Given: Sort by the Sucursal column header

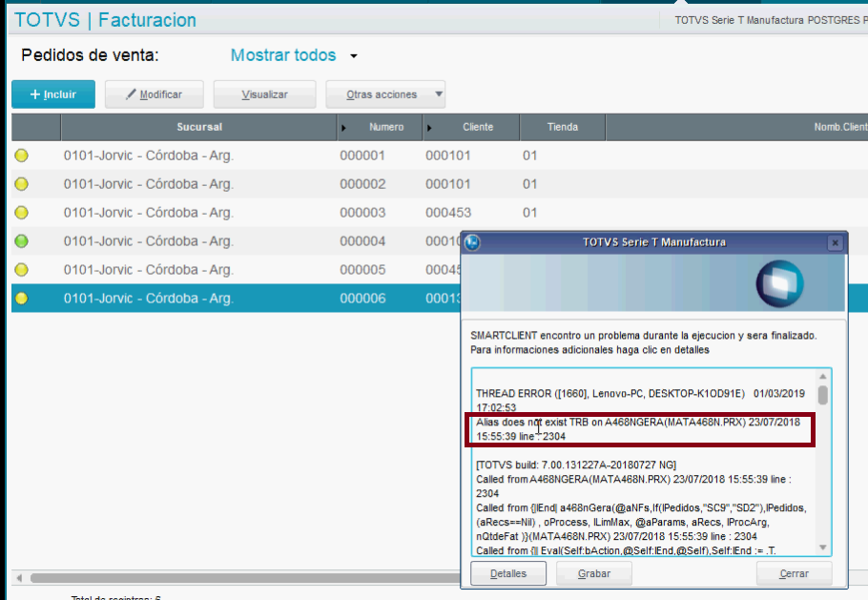Looking at the screenshot, I should pyautogui.click(x=198, y=127).
